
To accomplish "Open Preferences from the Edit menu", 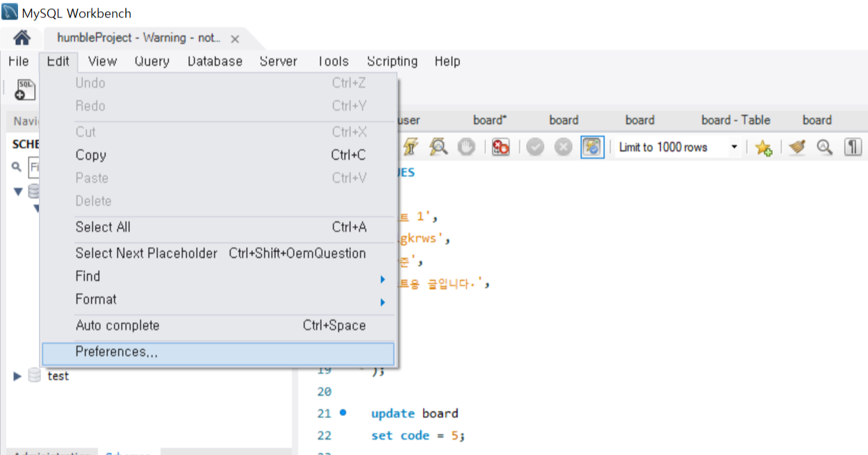I will click(218, 353).
